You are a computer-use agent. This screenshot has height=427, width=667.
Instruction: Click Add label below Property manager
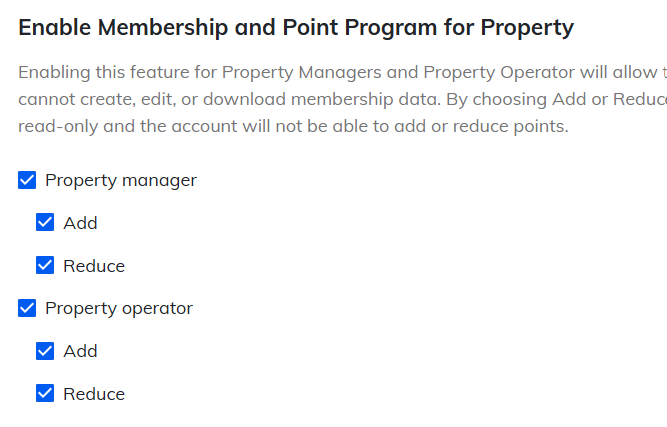click(x=80, y=223)
